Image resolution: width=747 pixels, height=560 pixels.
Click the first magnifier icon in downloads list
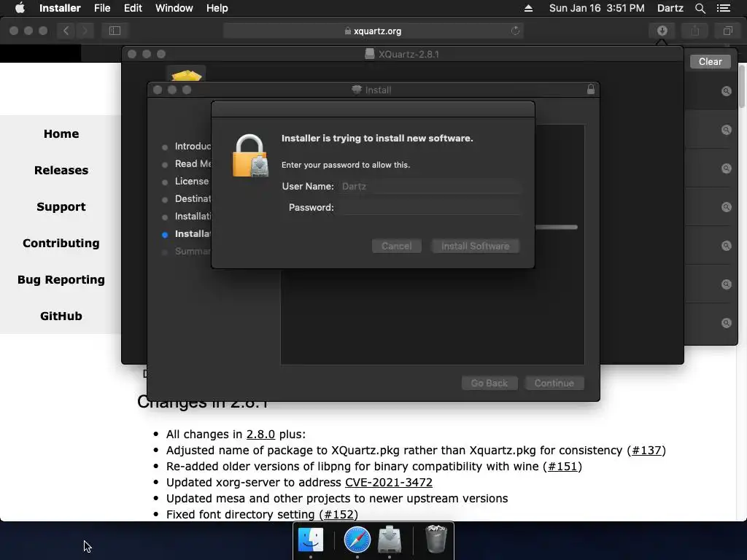[726, 91]
